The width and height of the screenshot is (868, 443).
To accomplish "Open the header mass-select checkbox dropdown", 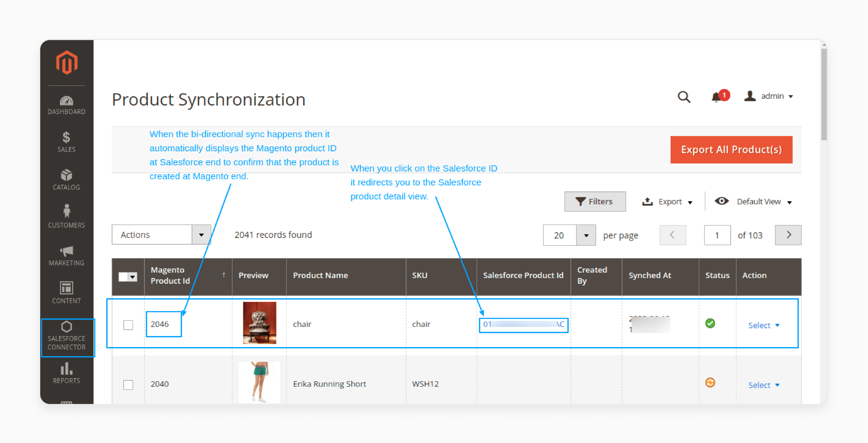I will click(128, 277).
